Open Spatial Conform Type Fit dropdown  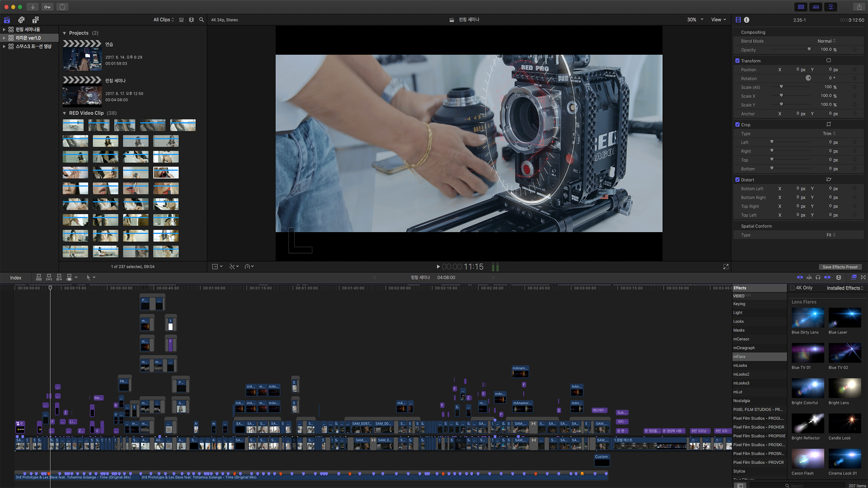831,235
